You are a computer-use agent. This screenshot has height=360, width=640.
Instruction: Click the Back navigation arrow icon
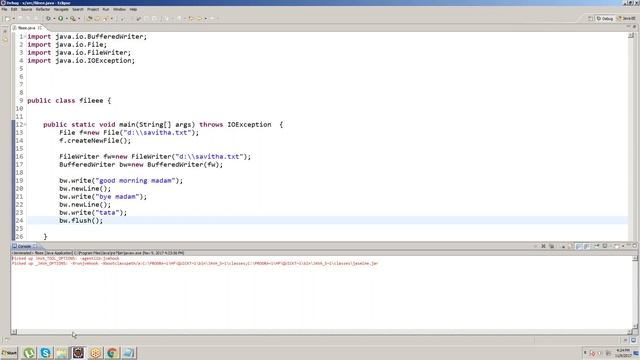coord(191,18)
